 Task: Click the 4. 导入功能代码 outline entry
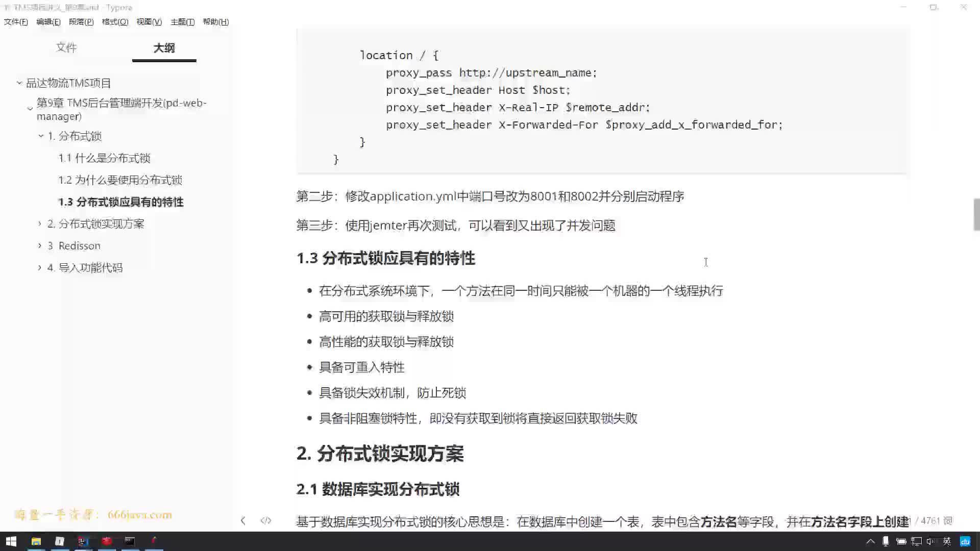pos(85,268)
